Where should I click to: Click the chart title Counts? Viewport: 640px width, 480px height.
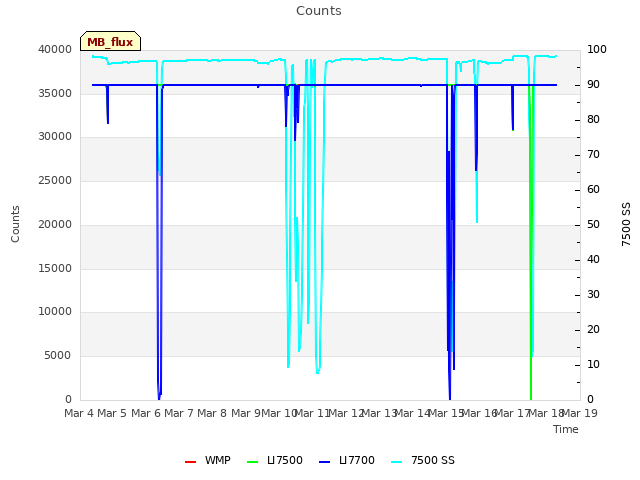(x=319, y=11)
